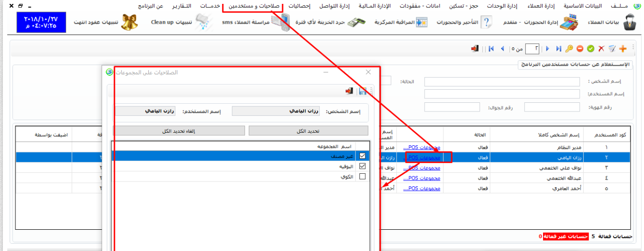Click the red circle deactivate icon
Viewport: 644px width, 251px height.
coord(580,49)
